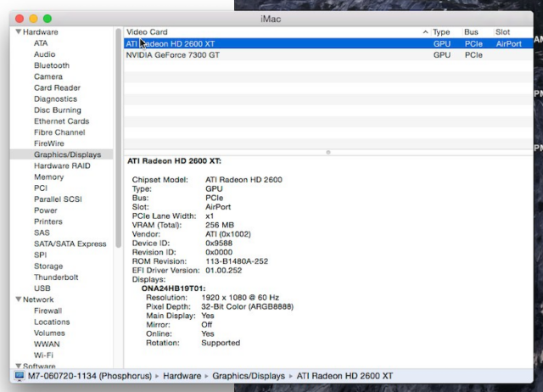The height and width of the screenshot is (392, 543).
Task: Click the split pane divider handle dot
Action: coord(328,153)
